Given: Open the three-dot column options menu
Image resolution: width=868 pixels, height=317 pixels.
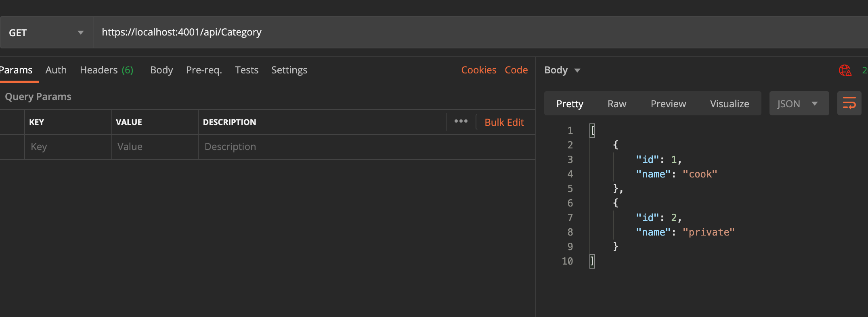Looking at the screenshot, I should pos(461,121).
